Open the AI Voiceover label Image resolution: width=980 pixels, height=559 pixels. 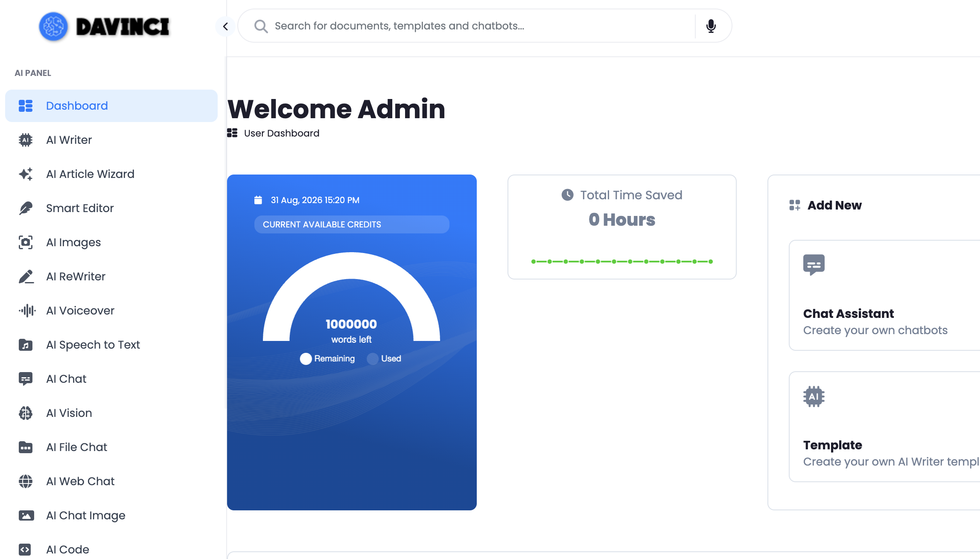click(80, 311)
